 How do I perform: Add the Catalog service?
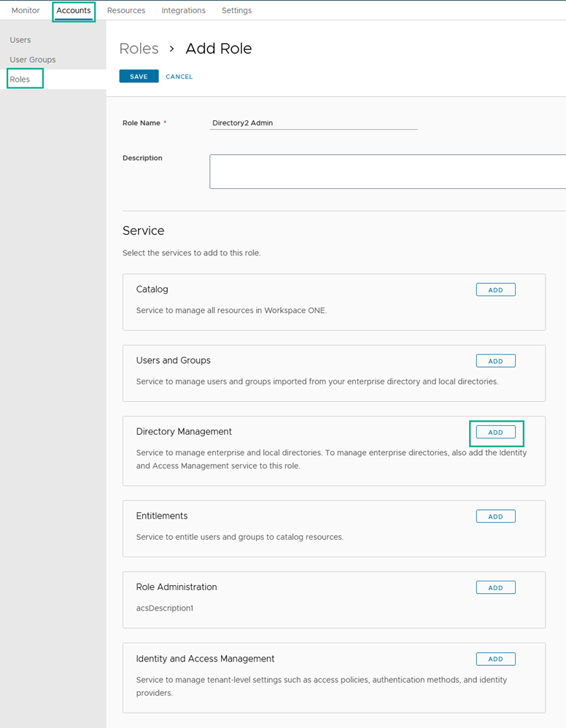coord(495,290)
